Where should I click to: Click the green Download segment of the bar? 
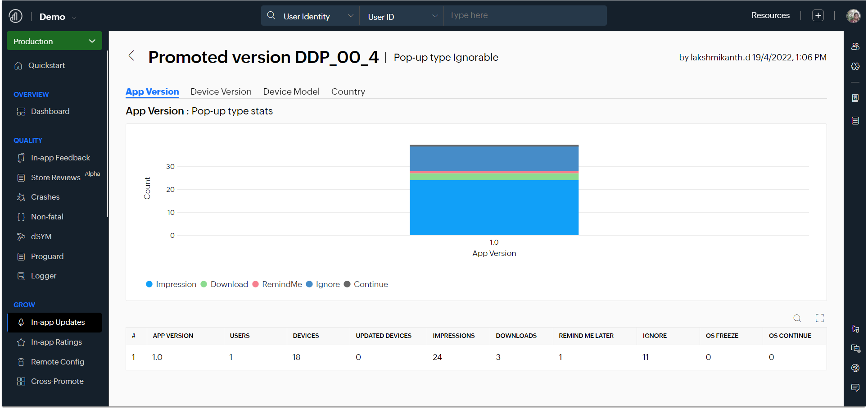click(494, 177)
